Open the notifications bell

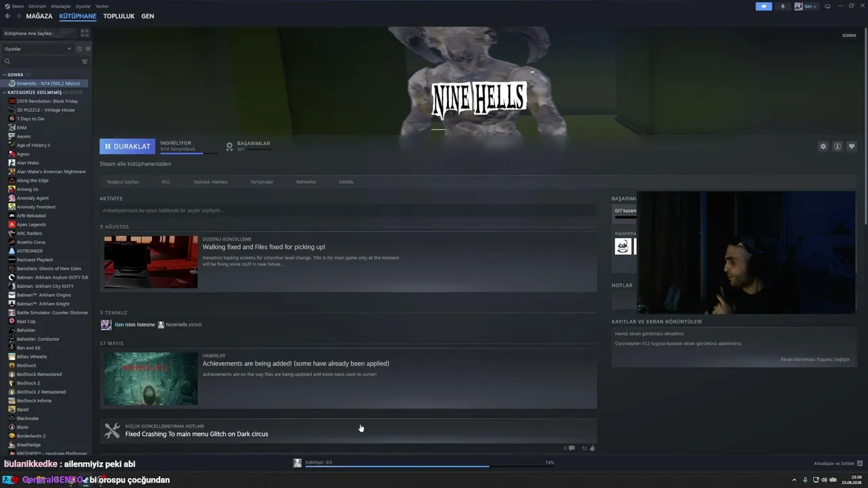783,6
